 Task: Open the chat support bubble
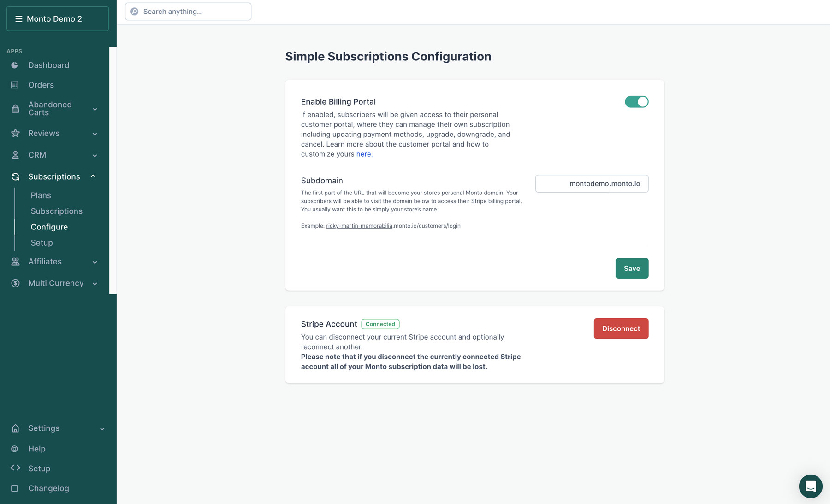click(810, 486)
